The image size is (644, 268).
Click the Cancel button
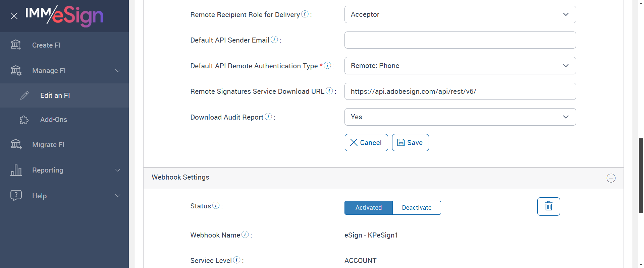click(366, 143)
